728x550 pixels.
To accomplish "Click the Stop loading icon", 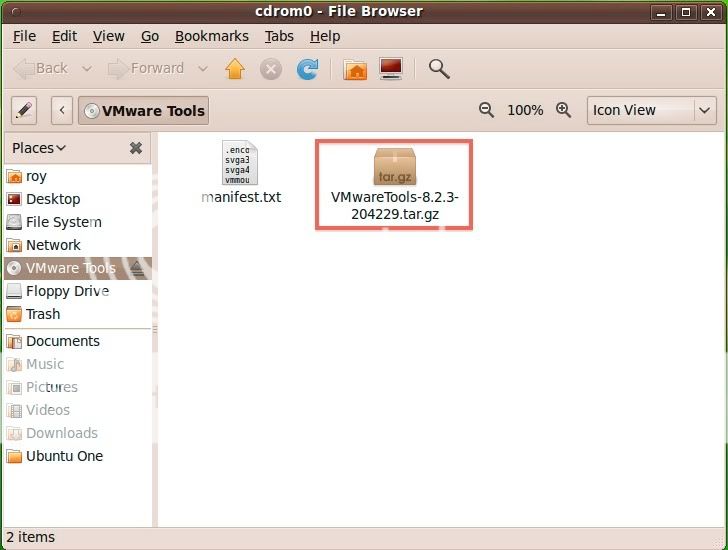I will point(271,70).
